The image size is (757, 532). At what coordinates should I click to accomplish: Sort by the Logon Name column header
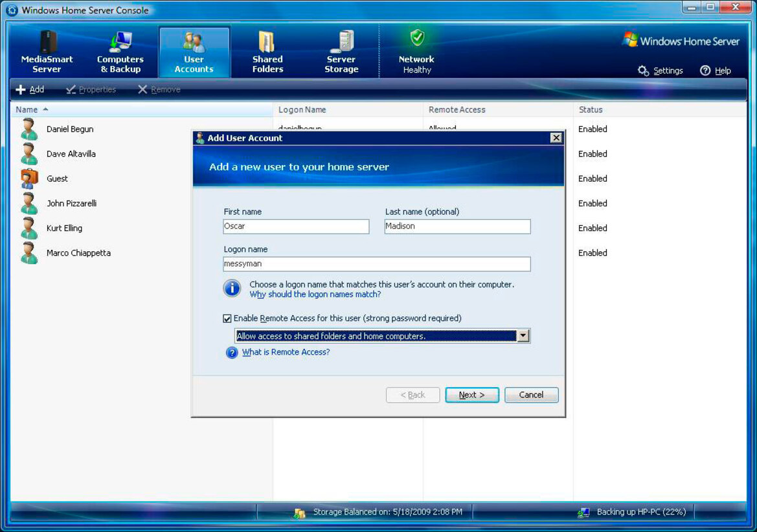point(348,109)
